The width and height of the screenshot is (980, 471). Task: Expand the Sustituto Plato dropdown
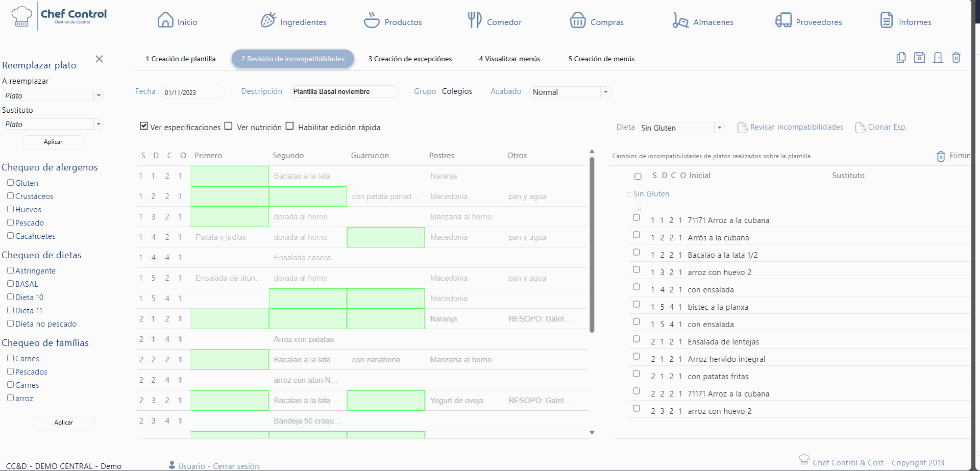pyautogui.click(x=99, y=124)
